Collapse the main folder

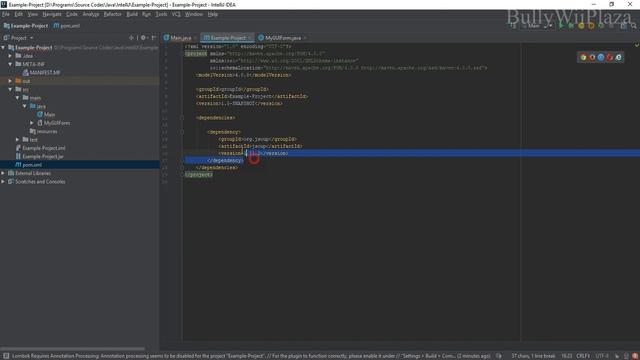coord(18,98)
